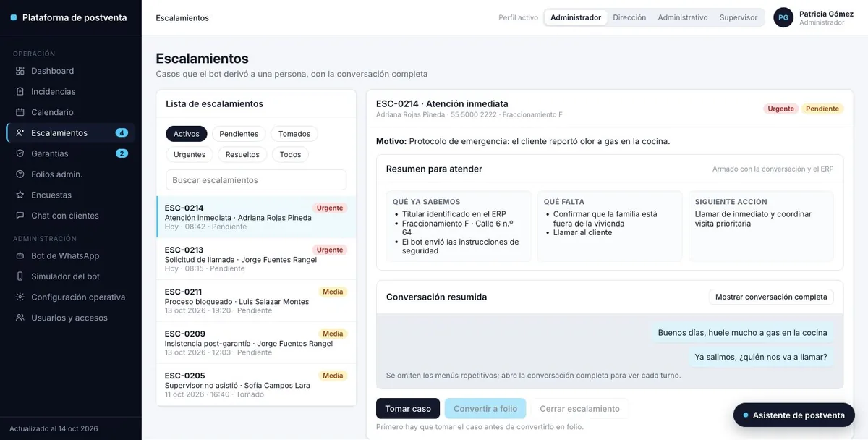868x440 pixels.
Task: Select escalation ESC-0211 Proceso bloqueado
Action: (256, 301)
